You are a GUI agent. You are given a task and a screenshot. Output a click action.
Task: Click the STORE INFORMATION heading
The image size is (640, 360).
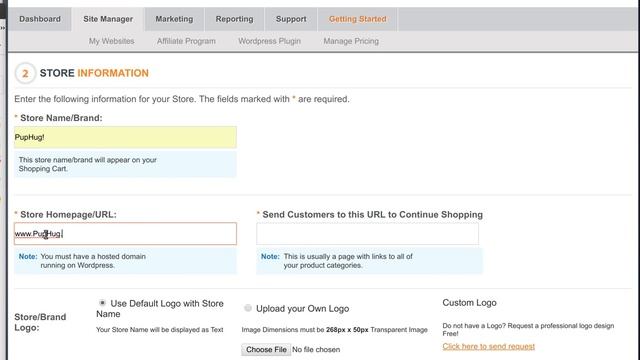point(94,73)
